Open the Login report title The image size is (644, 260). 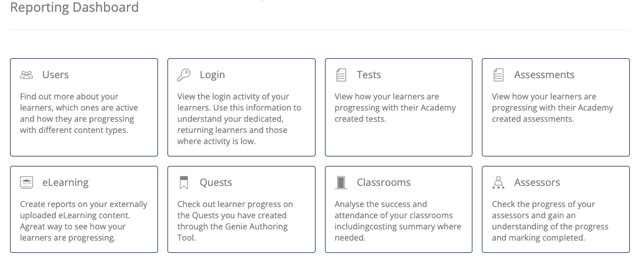[x=212, y=75]
